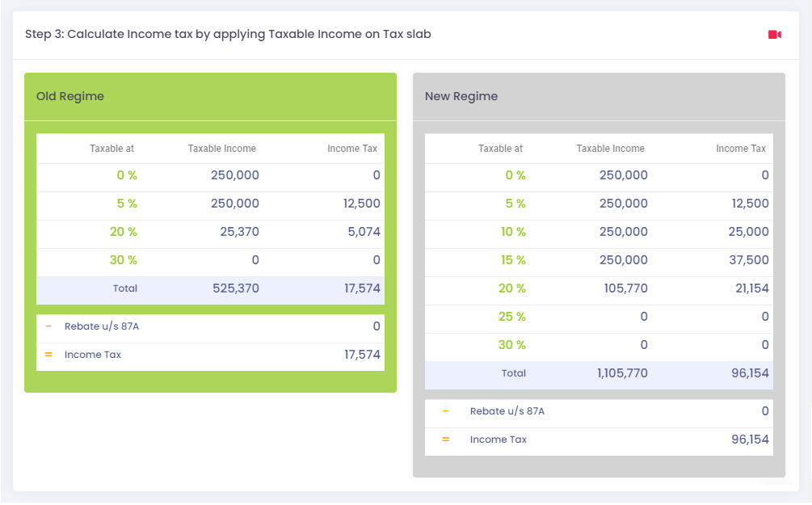The height and width of the screenshot is (505, 812).
Task: Select the New Regime panel header
Action: point(599,97)
